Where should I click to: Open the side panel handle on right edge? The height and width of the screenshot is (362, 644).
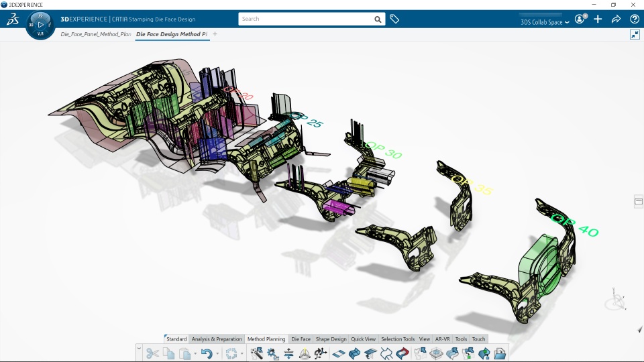[x=639, y=201]
